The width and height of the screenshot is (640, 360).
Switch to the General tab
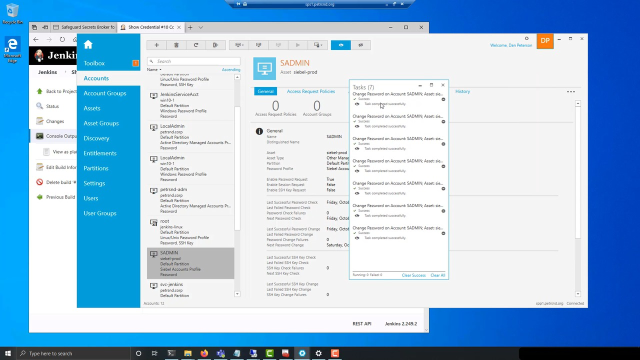click(x=265, y=91)
